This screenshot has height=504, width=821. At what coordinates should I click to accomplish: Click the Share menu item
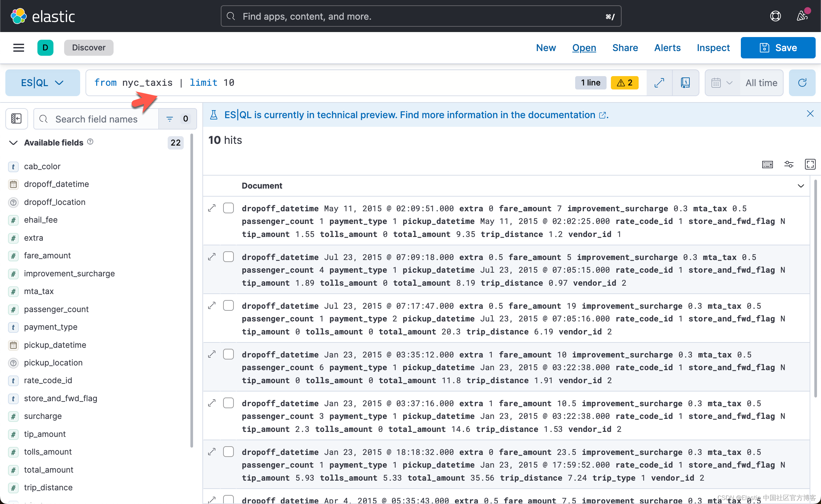625,48
